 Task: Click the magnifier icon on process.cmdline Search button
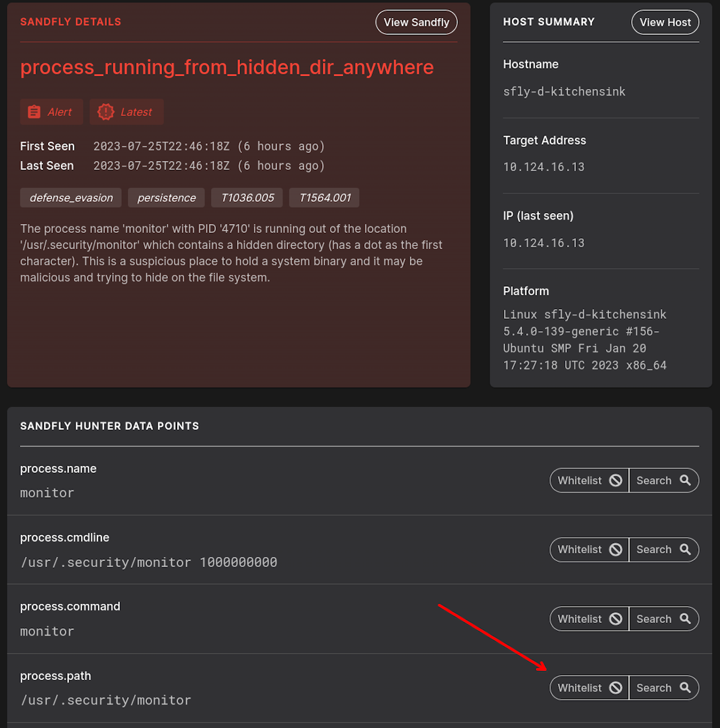click(x=685, y=549)
